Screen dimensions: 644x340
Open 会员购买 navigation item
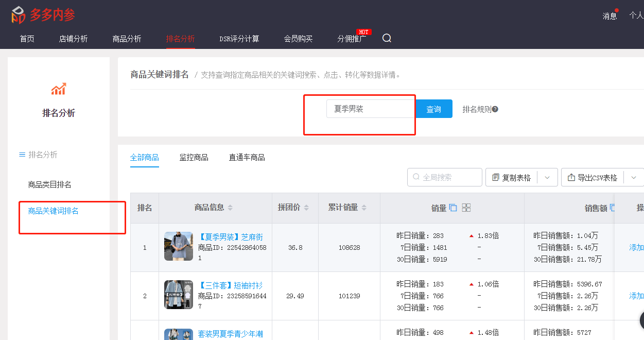[x=299, y=39]
